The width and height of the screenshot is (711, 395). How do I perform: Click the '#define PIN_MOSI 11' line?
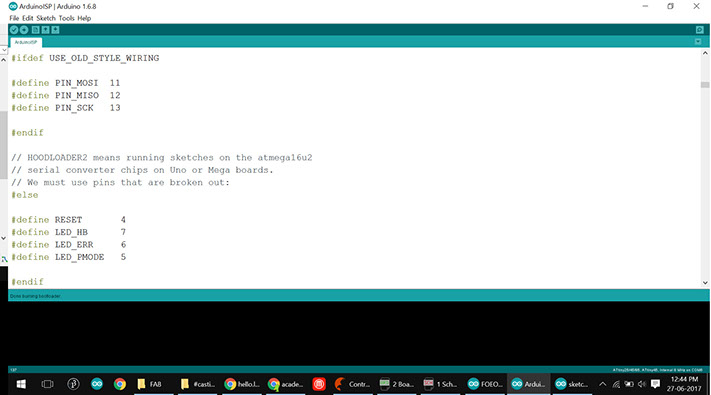pyautogui.click(x=66, y=83)
